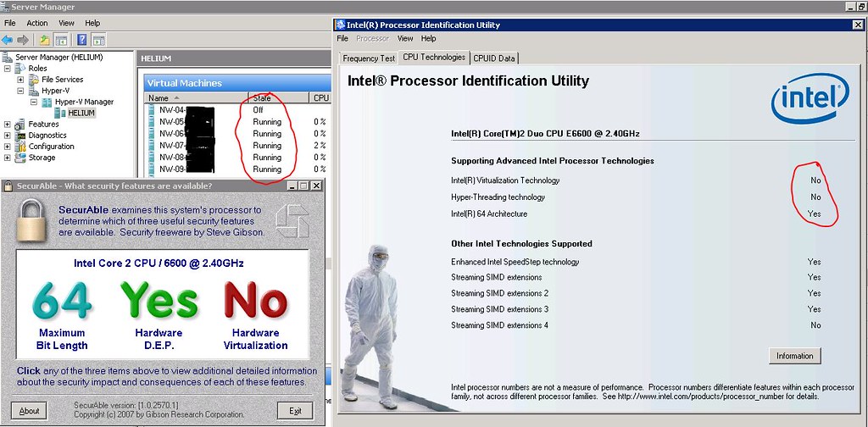Sort virtual machines by the CPU column

[320, 98]
